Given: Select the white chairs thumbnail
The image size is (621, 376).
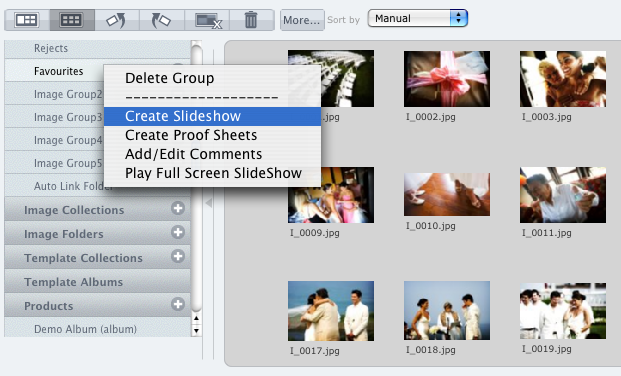Looking at the screenshot, I should coord(331,78).
